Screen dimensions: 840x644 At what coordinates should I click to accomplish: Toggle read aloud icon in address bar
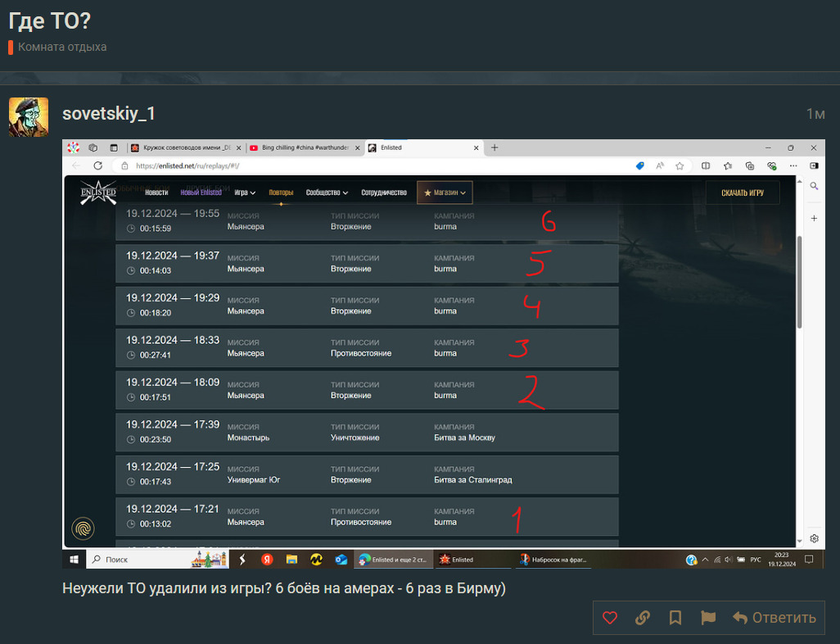tap(660, 166)
